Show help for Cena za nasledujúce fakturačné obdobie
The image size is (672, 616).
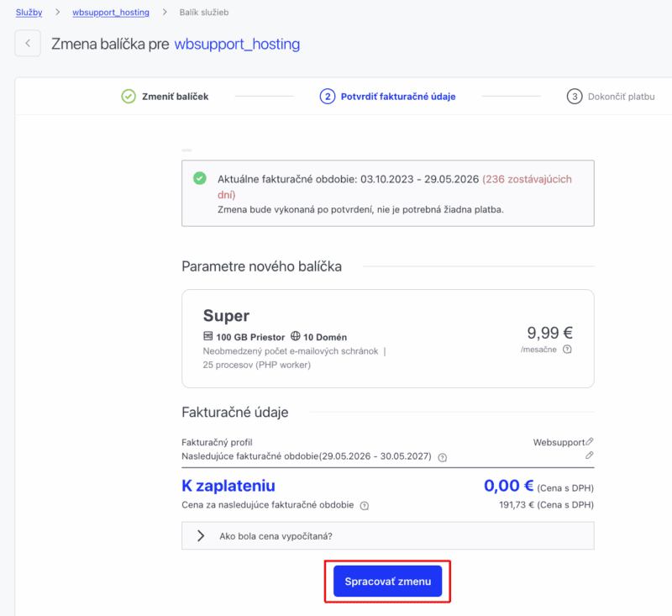365,506
